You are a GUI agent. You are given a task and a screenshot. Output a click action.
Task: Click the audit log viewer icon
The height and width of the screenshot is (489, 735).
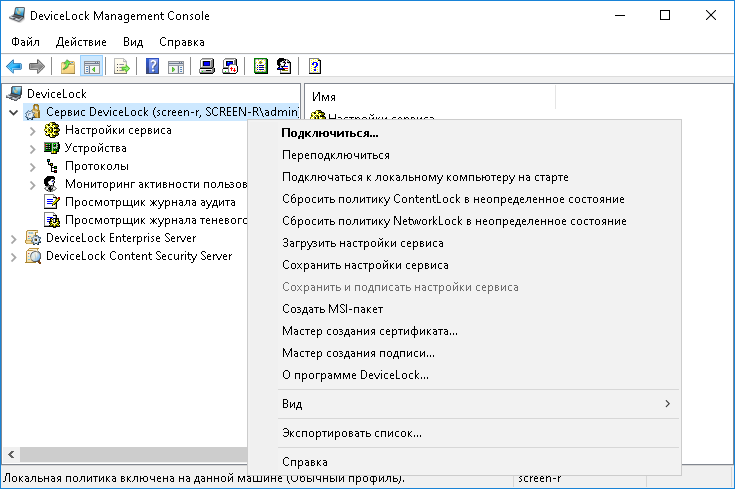point(52,202)
